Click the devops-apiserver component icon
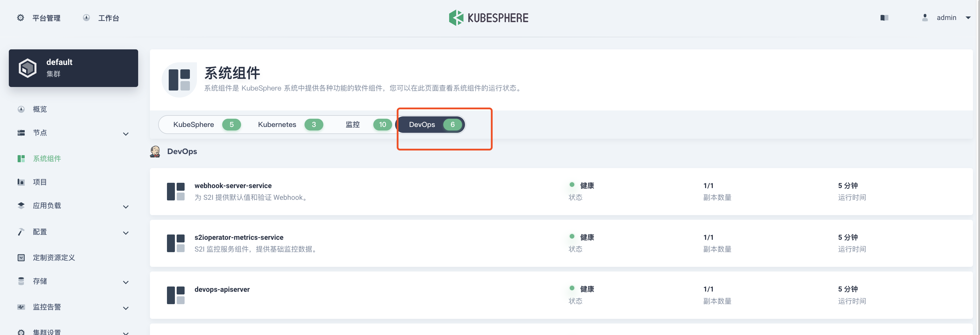The image size is (980, 335). point(176,295)
